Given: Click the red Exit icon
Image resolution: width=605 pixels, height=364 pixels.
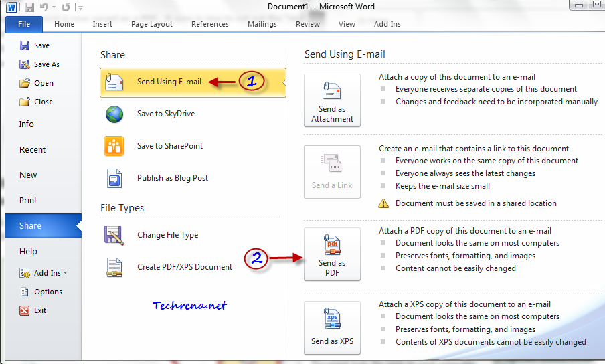Looking at the screenshot, I should (x=25, y=310).
